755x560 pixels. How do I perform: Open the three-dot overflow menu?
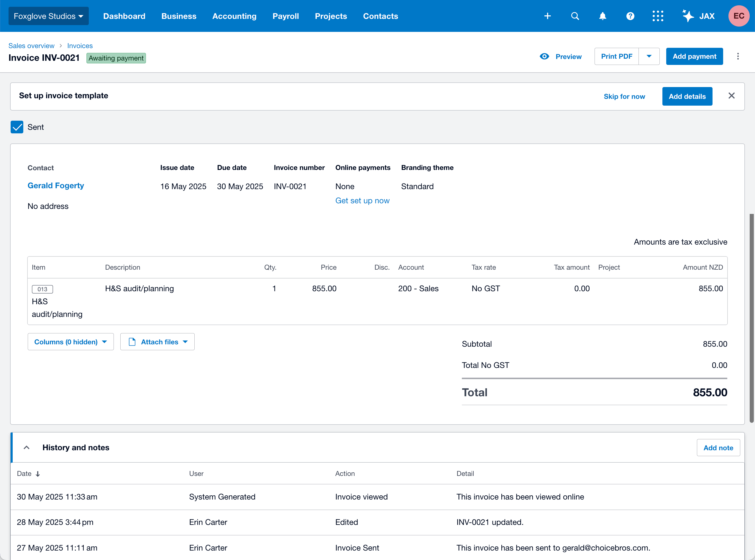pos(738,56)
